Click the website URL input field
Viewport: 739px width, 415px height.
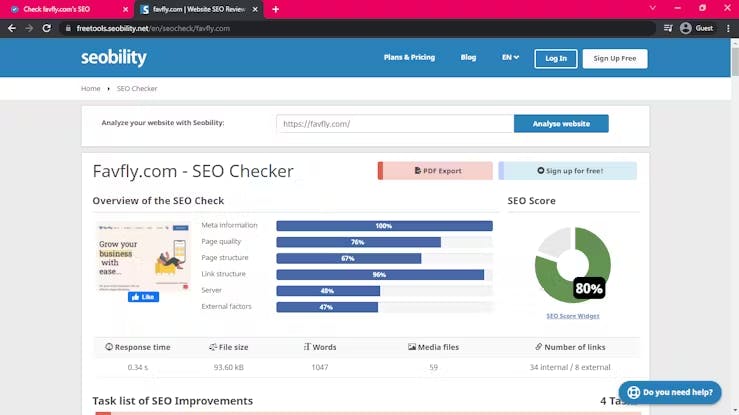pos(395,124)
